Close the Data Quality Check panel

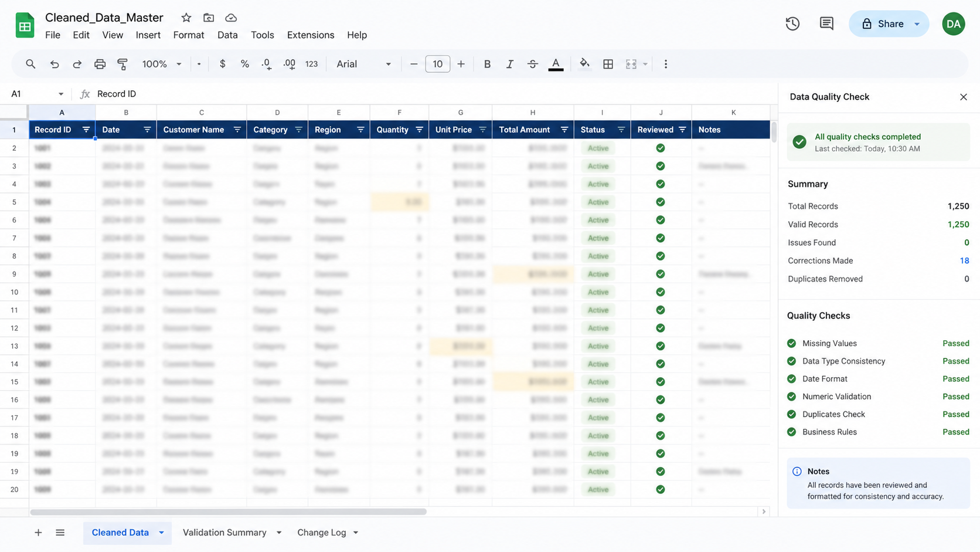964,97
